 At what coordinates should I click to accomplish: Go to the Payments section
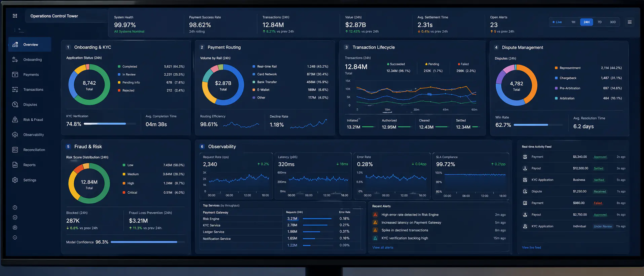tap(31, 75)
